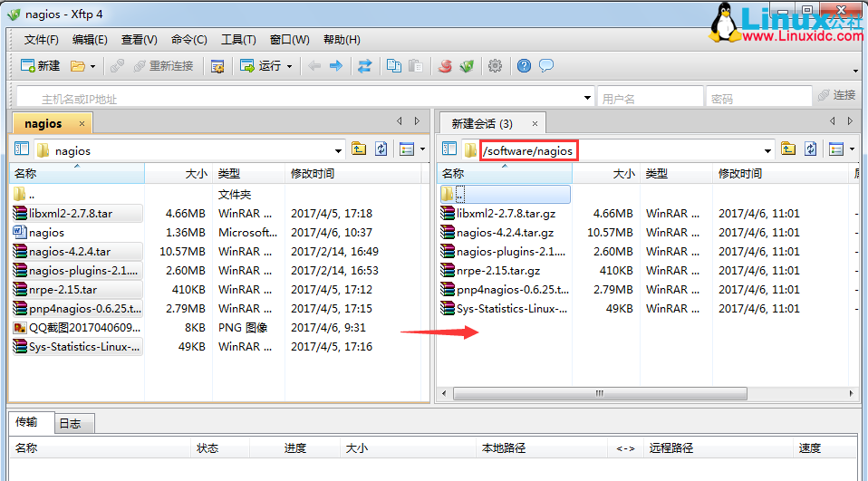This screenshot has height=481, width=868.
Task: Click the synchronize folders icon
Action: tap(364, 66)
